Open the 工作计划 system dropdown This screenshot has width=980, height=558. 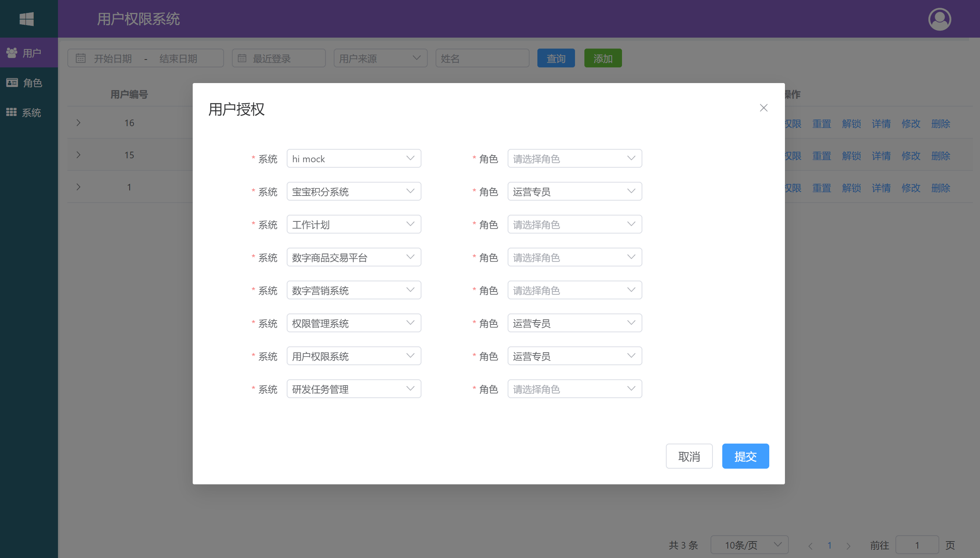354,224
